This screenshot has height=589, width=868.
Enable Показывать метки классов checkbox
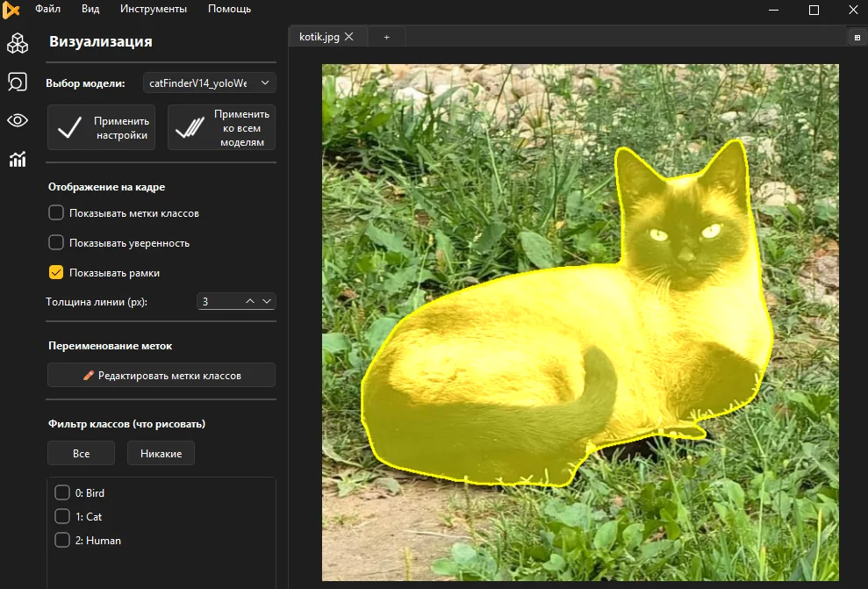[56, 212]
